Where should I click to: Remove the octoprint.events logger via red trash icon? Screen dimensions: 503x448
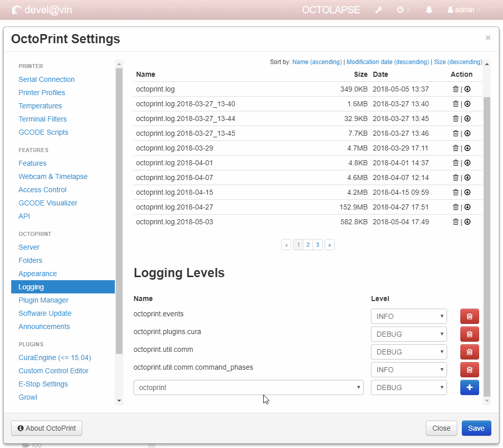tap(469, 316)
